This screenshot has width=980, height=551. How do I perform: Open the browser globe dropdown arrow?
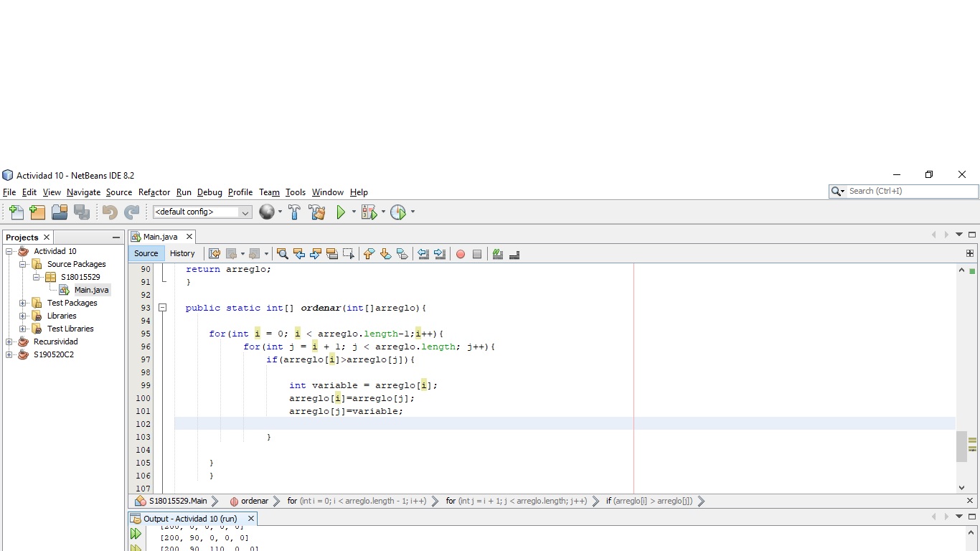[280, 212]
